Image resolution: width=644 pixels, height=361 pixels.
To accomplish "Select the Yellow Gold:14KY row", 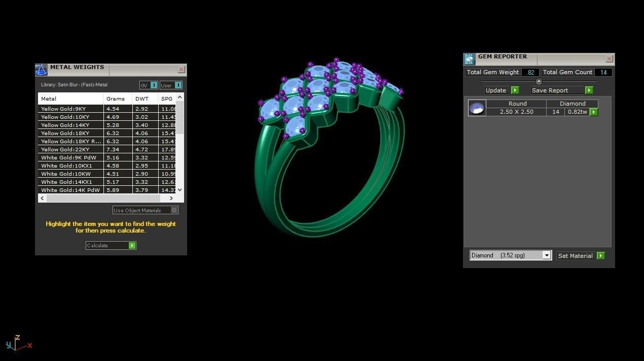I will (x=108, y=125).
